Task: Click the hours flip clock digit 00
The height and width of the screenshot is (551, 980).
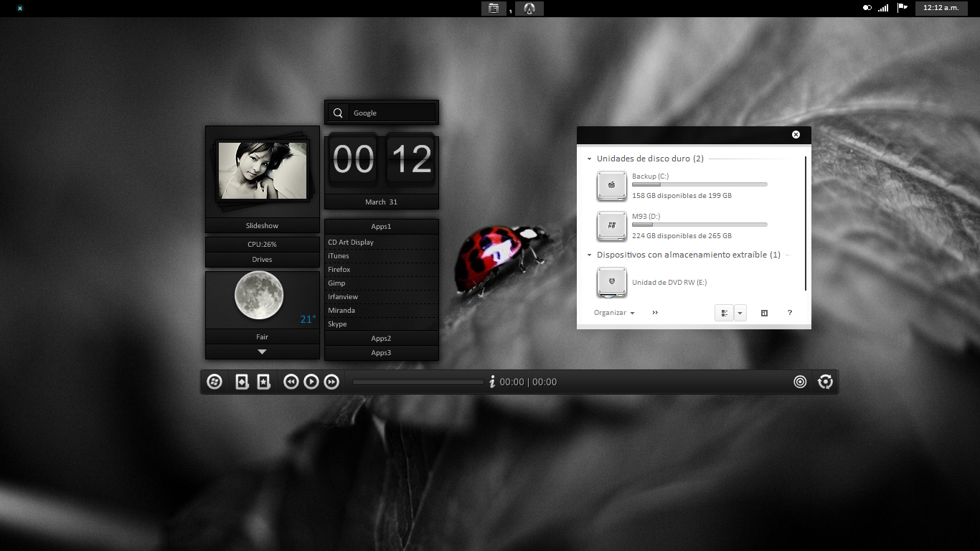Action: [353, 159]
